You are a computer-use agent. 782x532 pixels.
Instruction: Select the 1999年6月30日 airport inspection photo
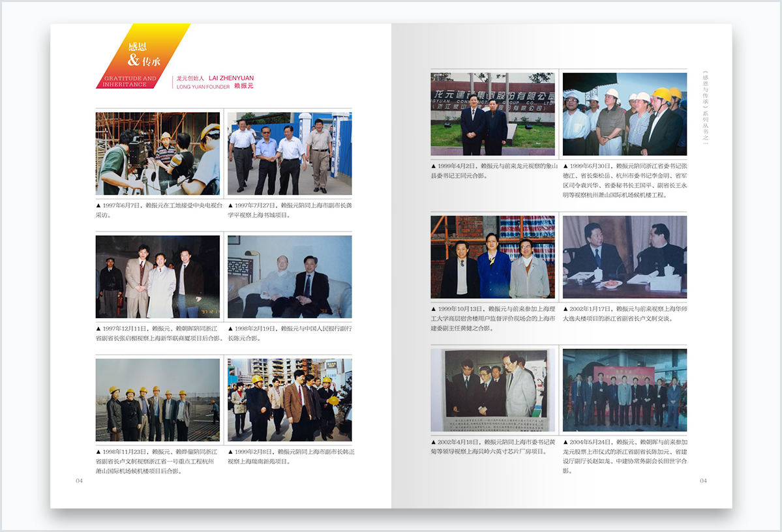coord(624,114)
